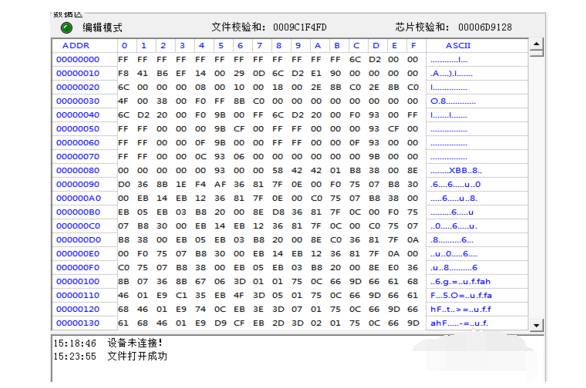This screenshot has width=586, height=388.
Task: Click byte 0A at end of row 000000D0
Action: tap(413, 240)
